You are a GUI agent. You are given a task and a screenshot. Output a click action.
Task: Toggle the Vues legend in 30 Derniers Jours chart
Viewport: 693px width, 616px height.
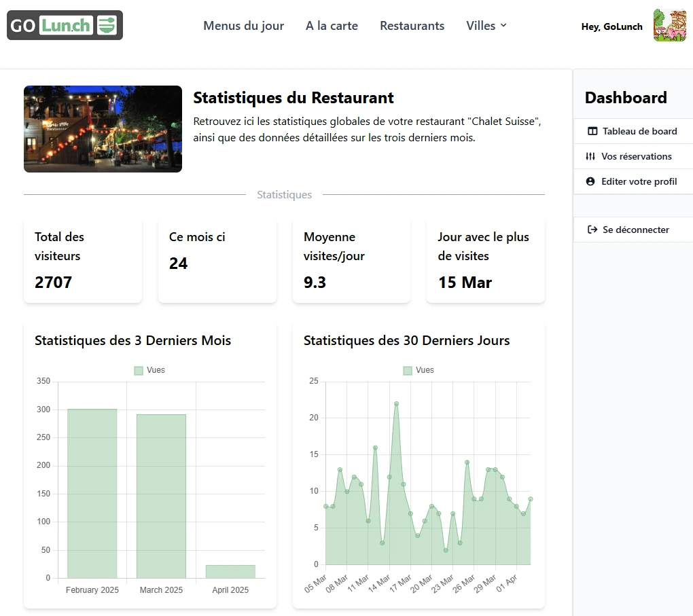pyautogui.click(x=419, y=370)
